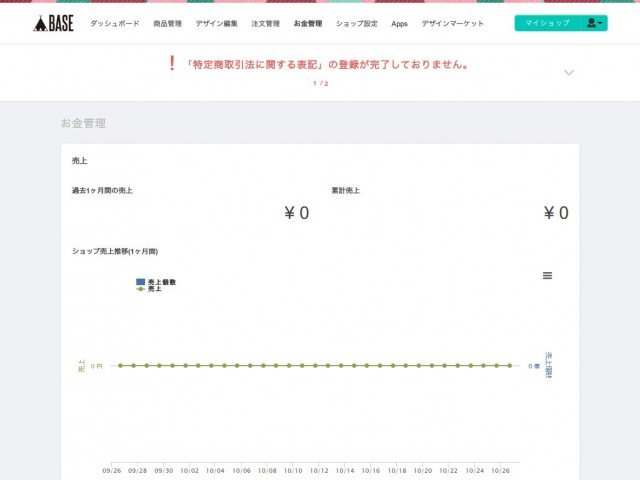Screen dimensions: 640x480
Task: Expand the notification banner chevron
Action: click(569, 73)
